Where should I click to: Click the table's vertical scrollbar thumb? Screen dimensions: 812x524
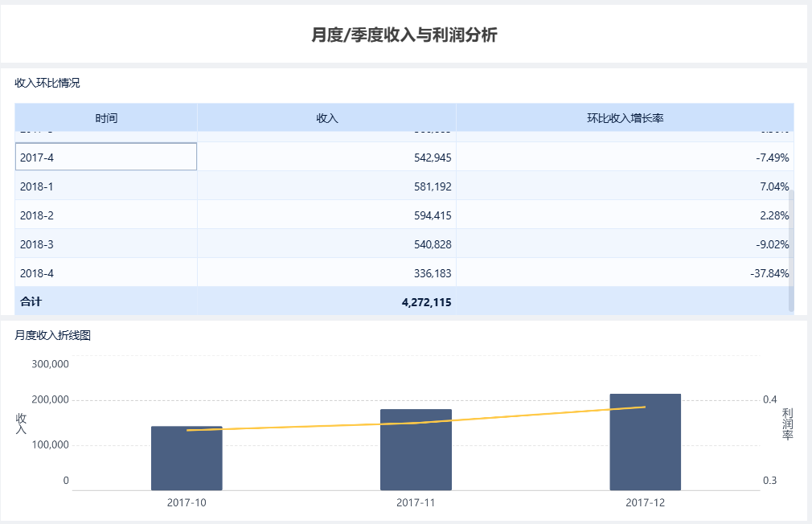(x=791, y=251)
